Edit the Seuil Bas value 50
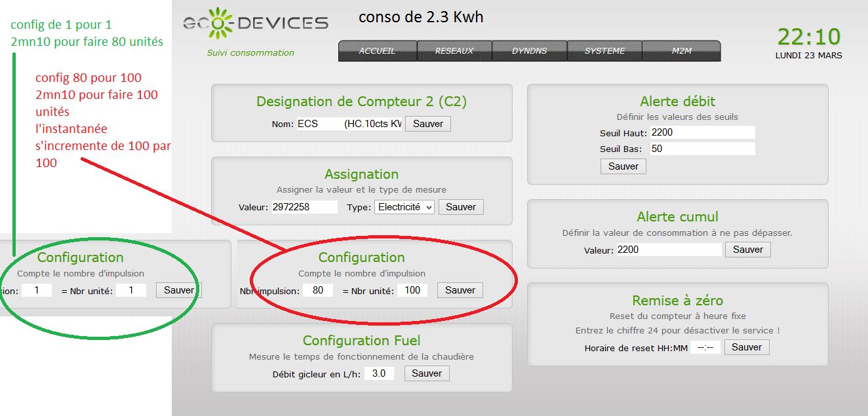This screenshot has height=416, width=868. tap(702, 148)
